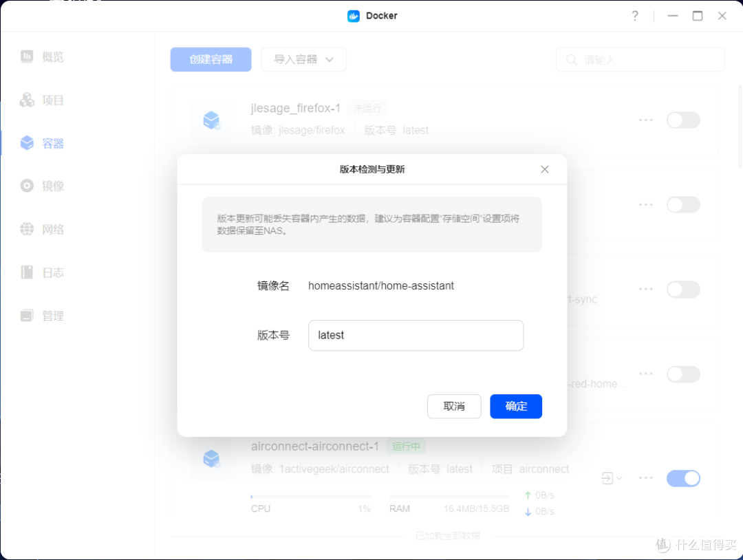The width and height of the screenshot is (743, 560).
Task: Click the airconnect CPU usage bar
Action: click(311, 497)
